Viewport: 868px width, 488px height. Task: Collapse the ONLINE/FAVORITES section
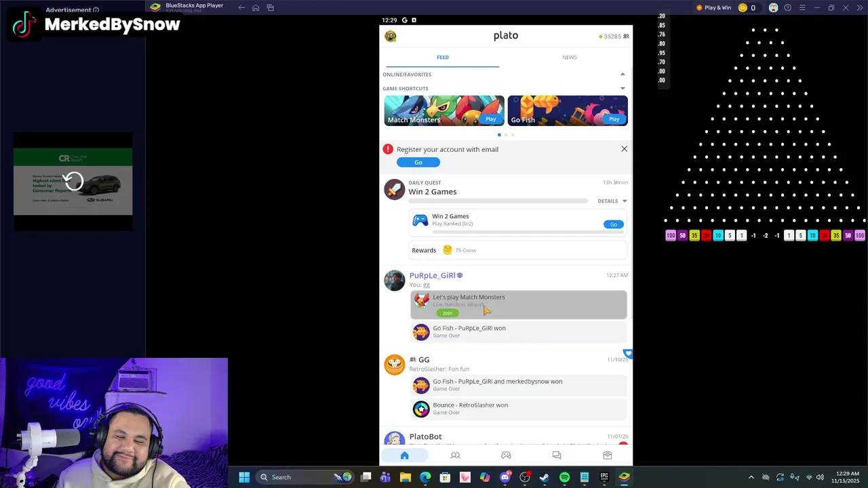[623, 74]
